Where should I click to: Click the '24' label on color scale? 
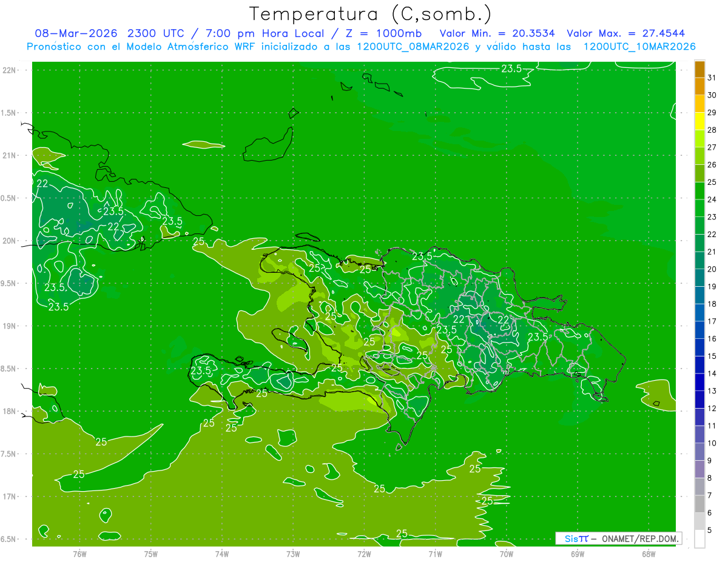712,199
